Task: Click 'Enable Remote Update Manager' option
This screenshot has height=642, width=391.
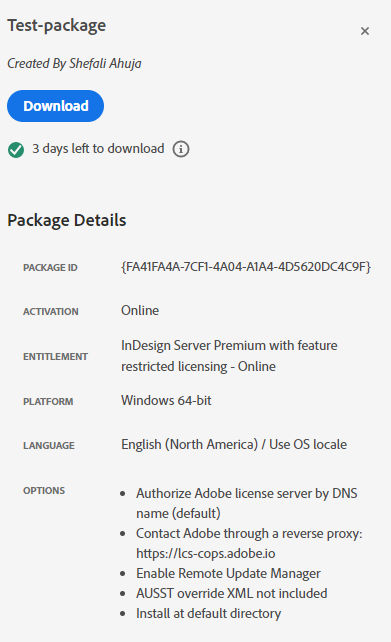Action: coord(228,574)
